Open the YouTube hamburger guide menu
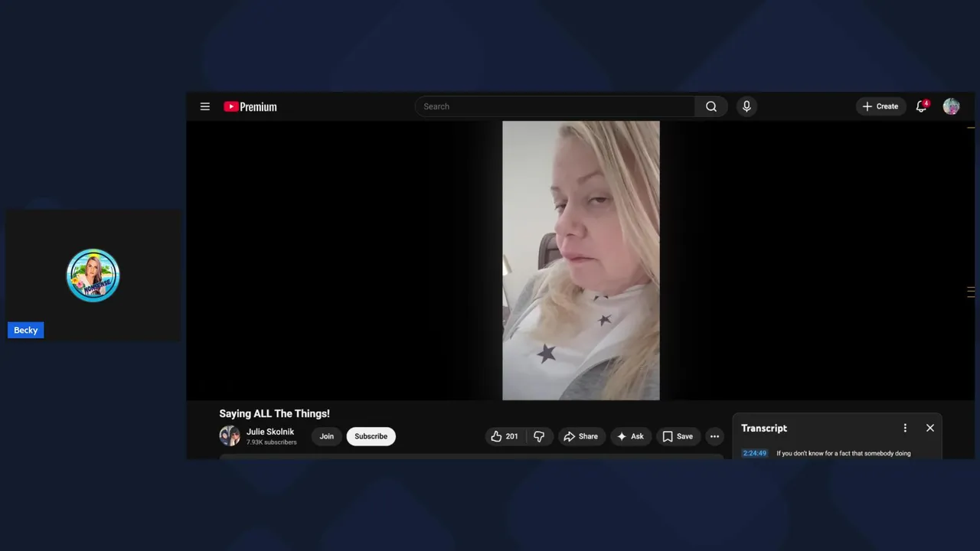This screenshot has height=551, width=980. pos(204,106)
